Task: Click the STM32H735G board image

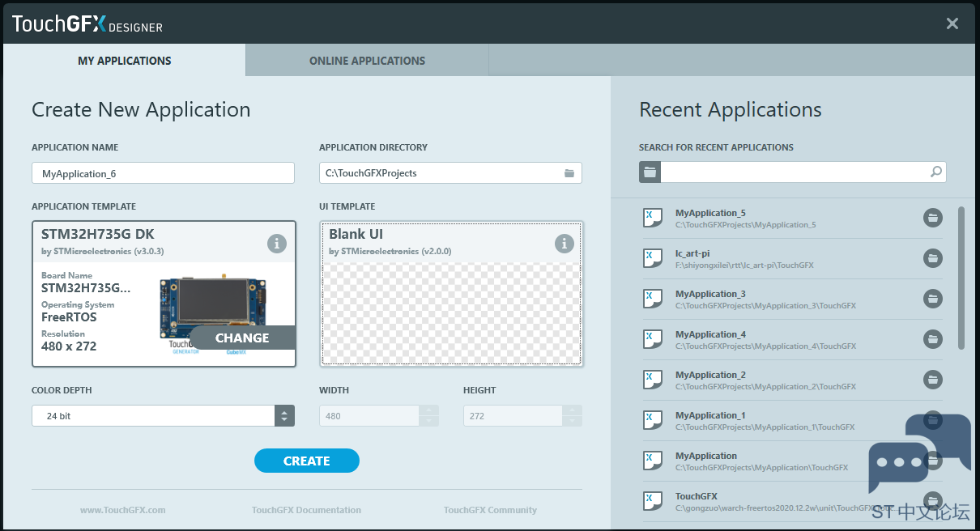Action: click(212, 310)
